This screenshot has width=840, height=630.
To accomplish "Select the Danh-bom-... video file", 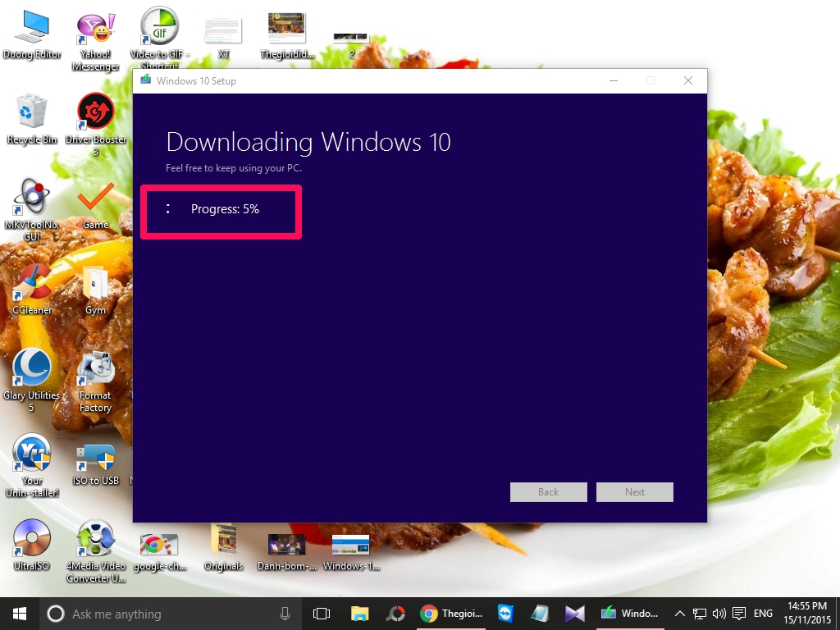I will coord(286,551).
